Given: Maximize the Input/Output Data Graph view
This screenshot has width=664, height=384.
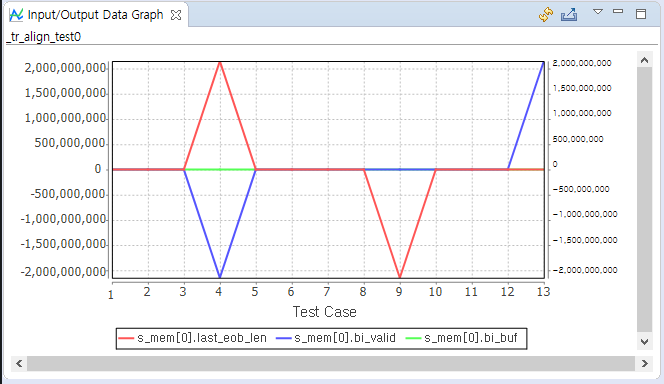Looking at the screenshot, I should click(641, 14).
